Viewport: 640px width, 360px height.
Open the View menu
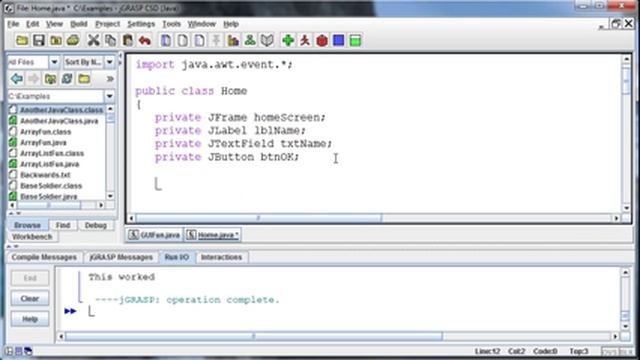tap(54, 24)
